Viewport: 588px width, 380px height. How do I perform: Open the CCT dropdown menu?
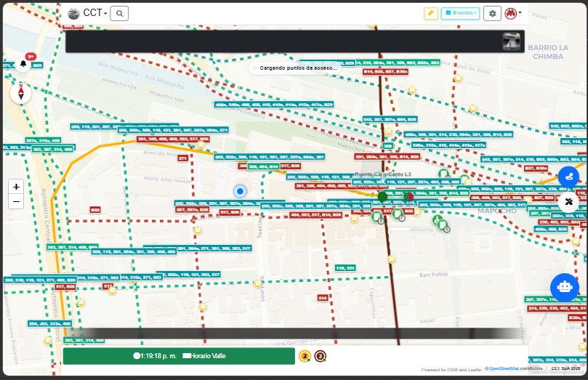point(95,13)
